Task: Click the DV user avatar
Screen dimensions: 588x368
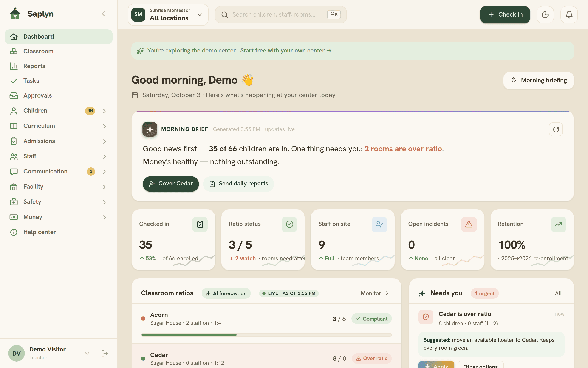Action: [x=16, y=353]
